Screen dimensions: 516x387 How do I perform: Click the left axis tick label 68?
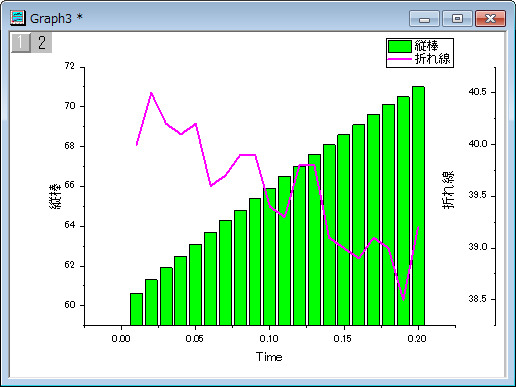coord(70,146)
